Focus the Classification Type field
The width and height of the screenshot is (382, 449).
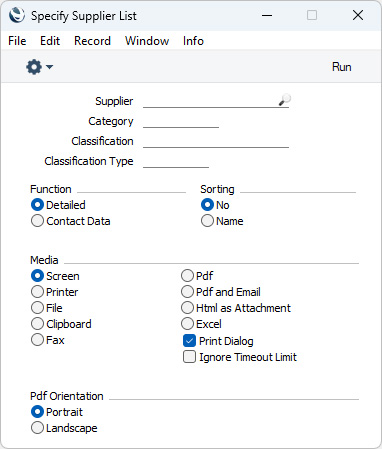coord(176,161)
